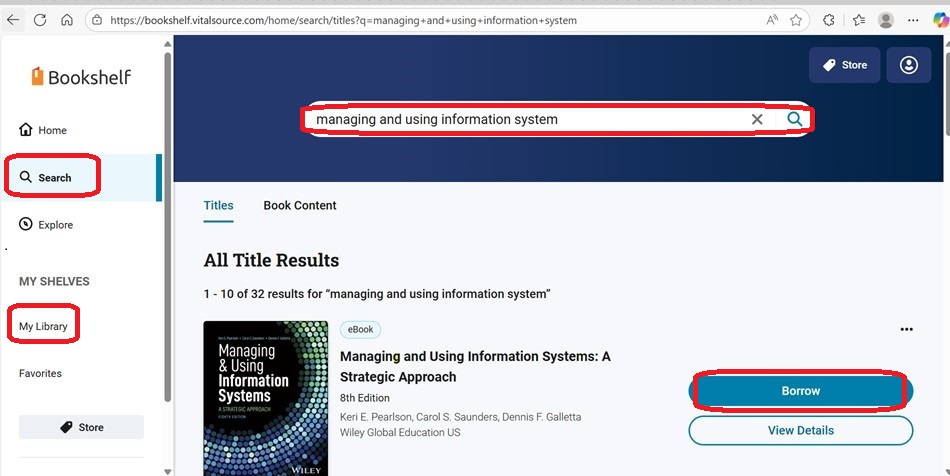Switch to the Book Content tab
Viewport: 950px width, 476px height.
300,205
